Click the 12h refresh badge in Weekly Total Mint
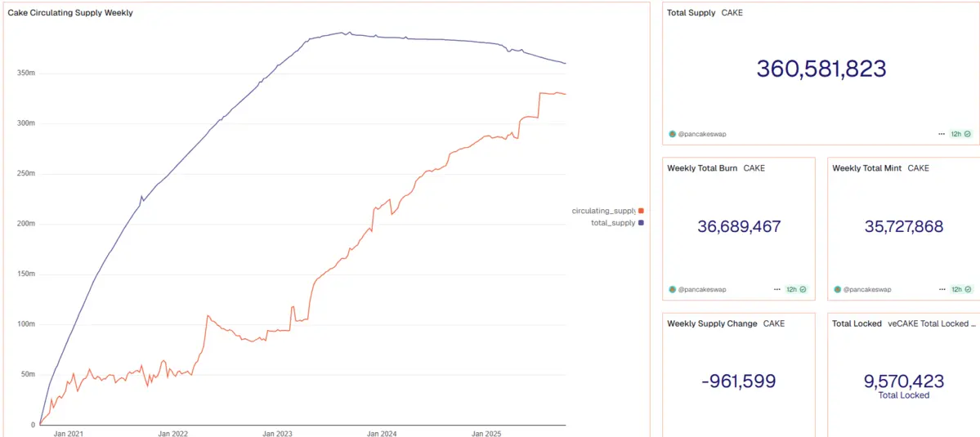Screen dimensions: 980x437 pos(960,289)
